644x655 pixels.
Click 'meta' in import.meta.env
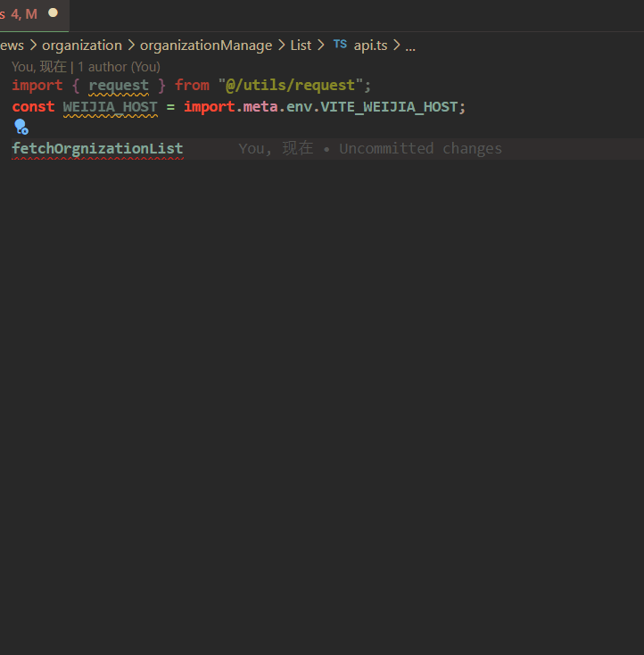click(260, 107)
